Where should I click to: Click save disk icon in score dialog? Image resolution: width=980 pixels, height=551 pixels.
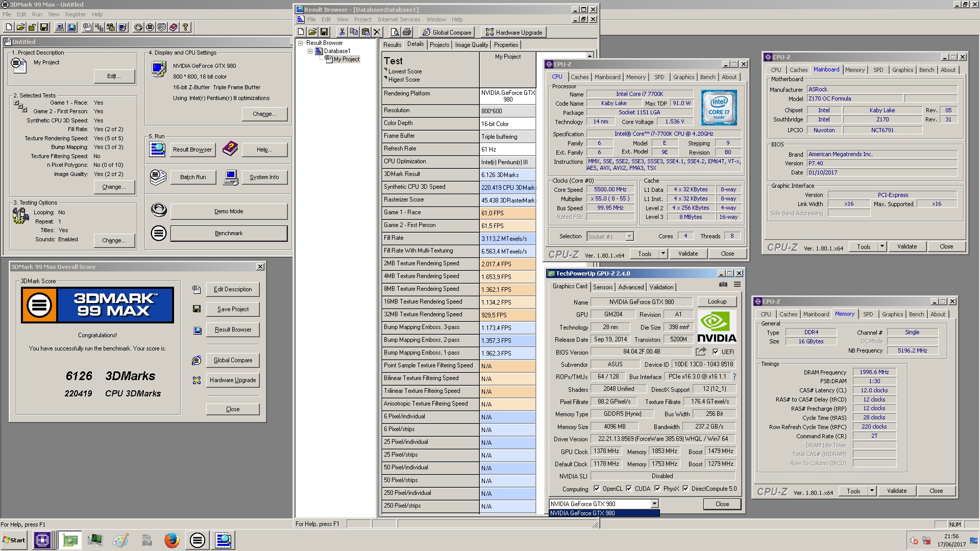(197, 309)
